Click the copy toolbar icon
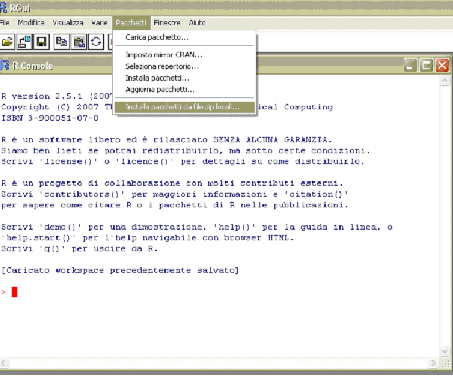453x377 pixels. pyautogui.click(x=61, y=42)
